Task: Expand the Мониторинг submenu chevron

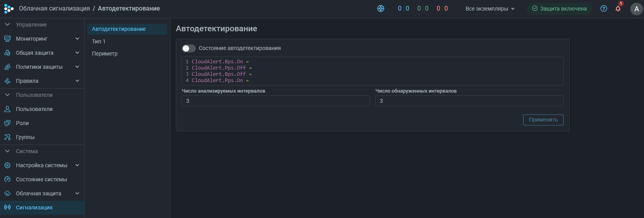Action: (x=77, y=39)
